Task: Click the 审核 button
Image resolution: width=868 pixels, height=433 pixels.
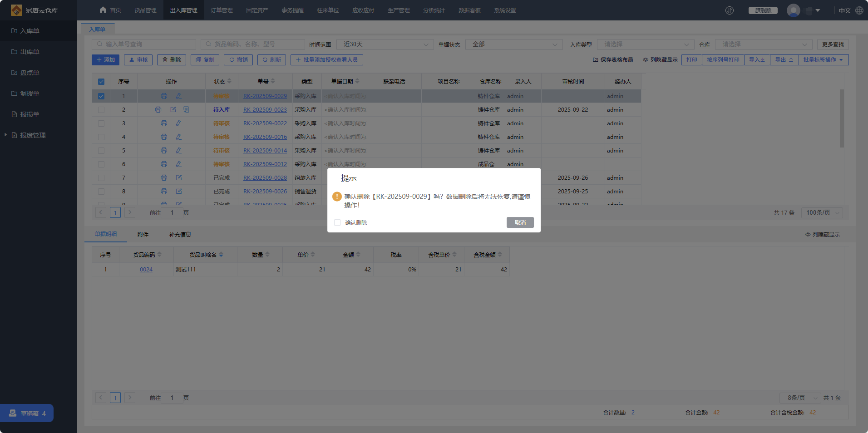Action: [x=138, y=60]
